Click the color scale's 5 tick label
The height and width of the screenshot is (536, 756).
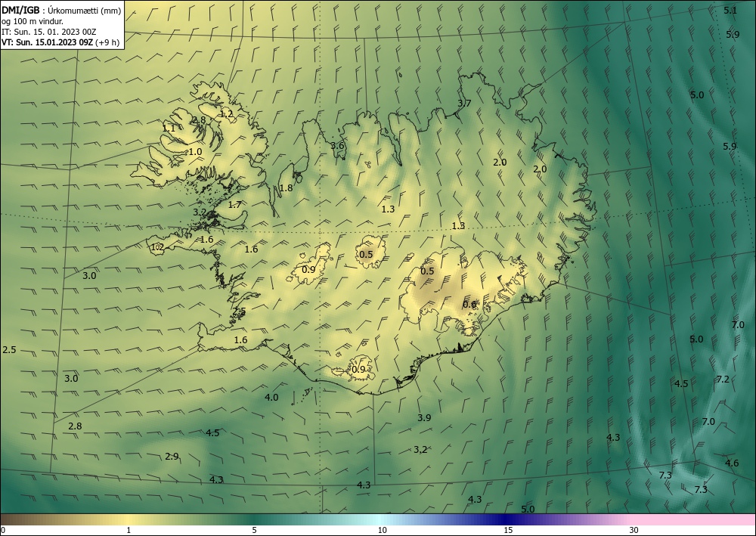(x=254, y=530)
